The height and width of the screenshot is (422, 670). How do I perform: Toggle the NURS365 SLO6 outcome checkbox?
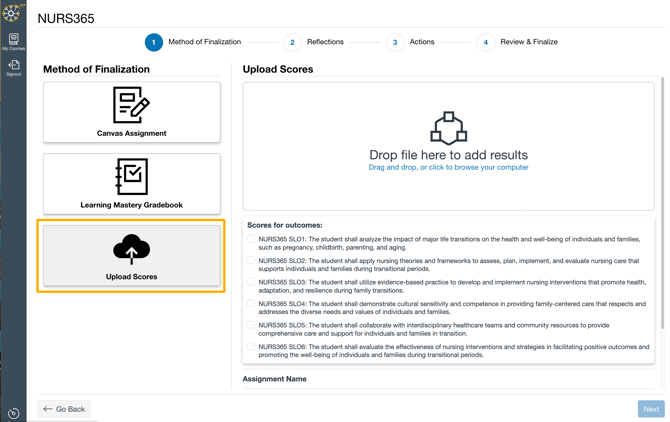251,347
